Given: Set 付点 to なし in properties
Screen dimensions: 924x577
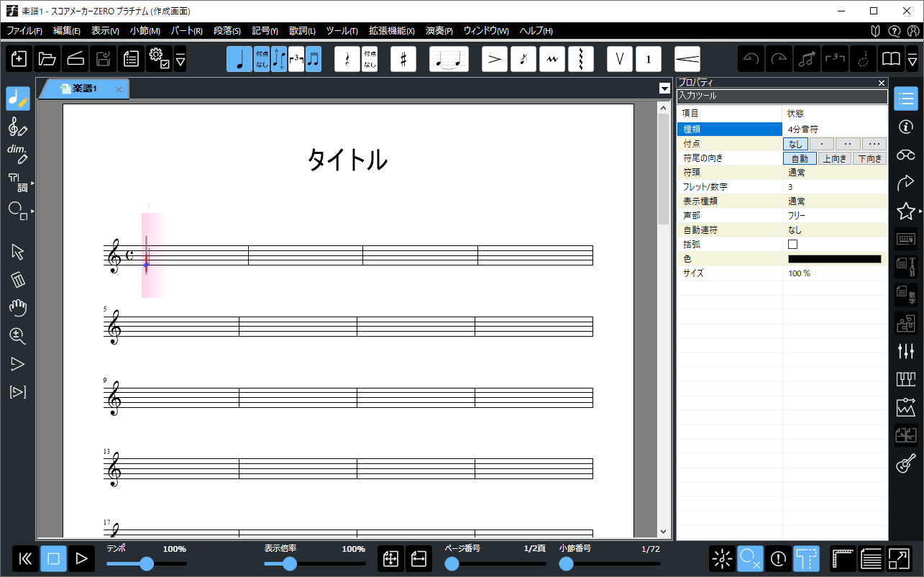Looking at the screenshot, I should (795, 144).
